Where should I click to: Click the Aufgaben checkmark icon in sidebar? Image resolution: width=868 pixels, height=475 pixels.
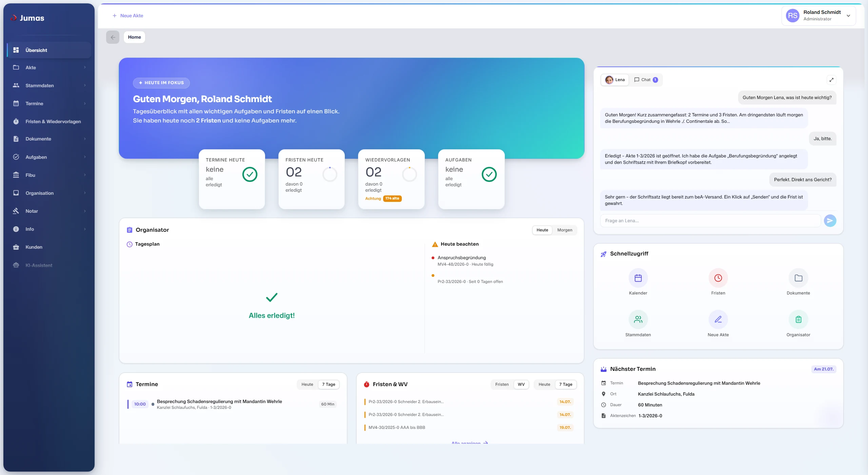16,157
